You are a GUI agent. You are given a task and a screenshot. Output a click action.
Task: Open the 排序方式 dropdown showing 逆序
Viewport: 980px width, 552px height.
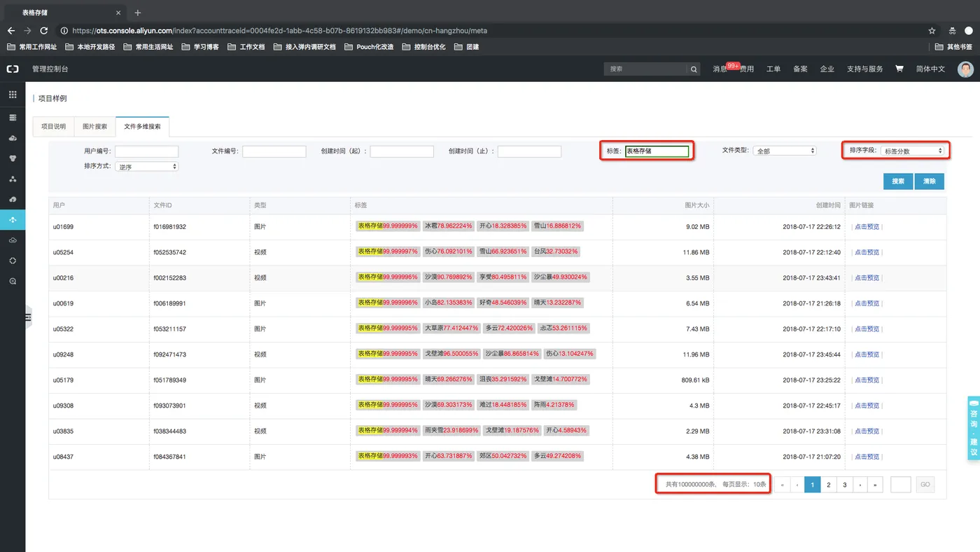[x=147, y=167]
